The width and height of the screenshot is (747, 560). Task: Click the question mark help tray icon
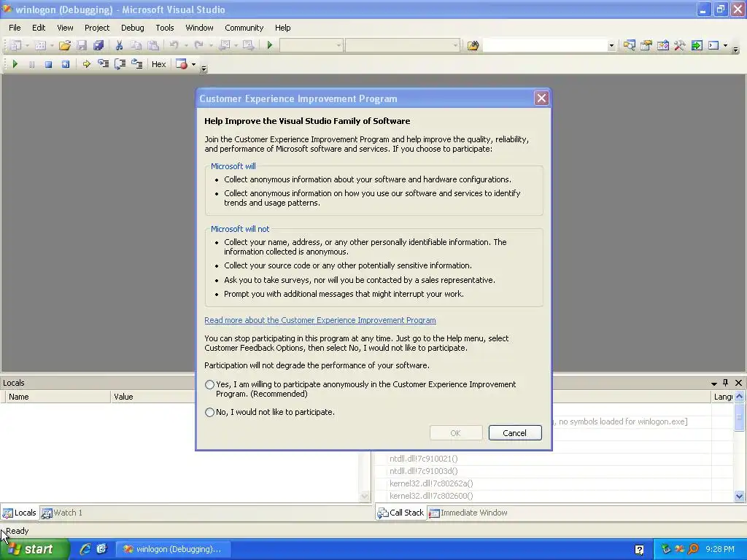[x=639, y=550]
